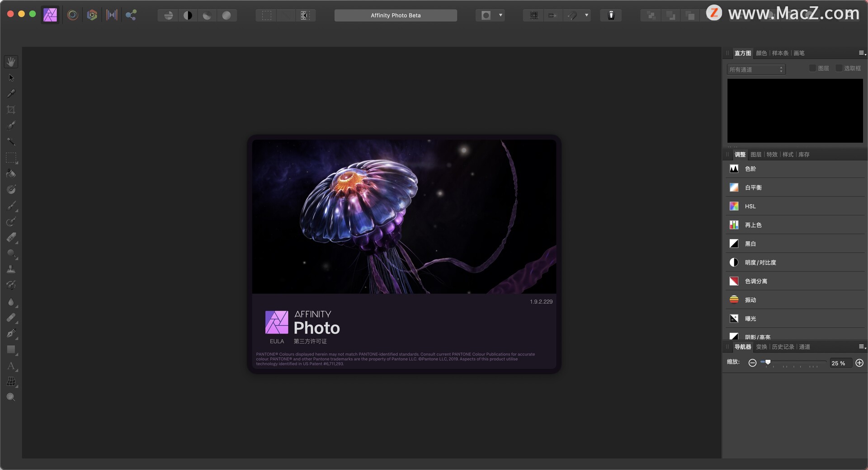Enable the 选取框 checkbox in histogram panel
Viewport: 868px width, 470px height.
[840, 68]
